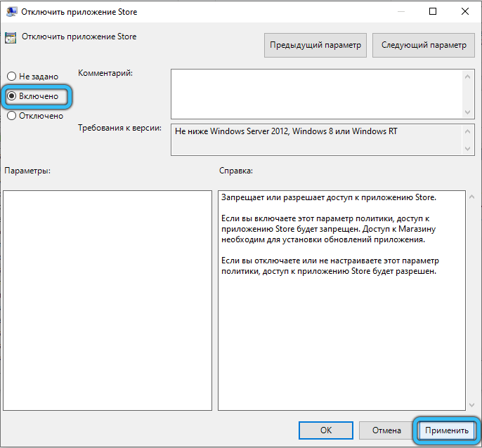
Task: Maximize the dialog window
Action: pyautogui.click(x=433, y=11)
